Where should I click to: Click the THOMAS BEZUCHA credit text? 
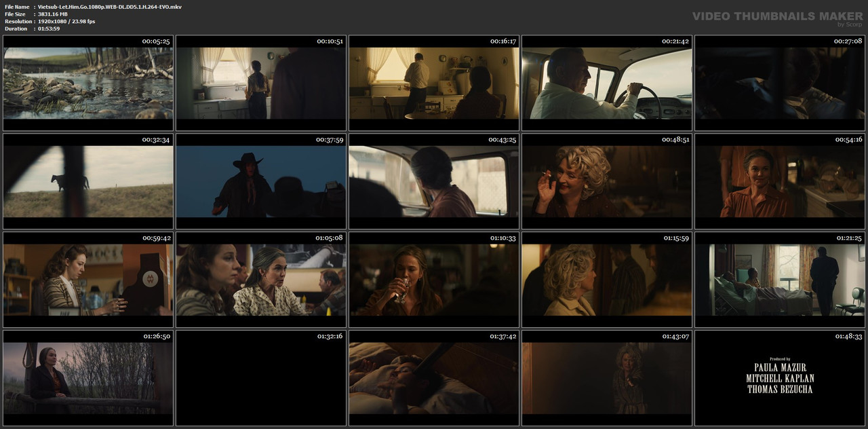[x=780, y=390]
